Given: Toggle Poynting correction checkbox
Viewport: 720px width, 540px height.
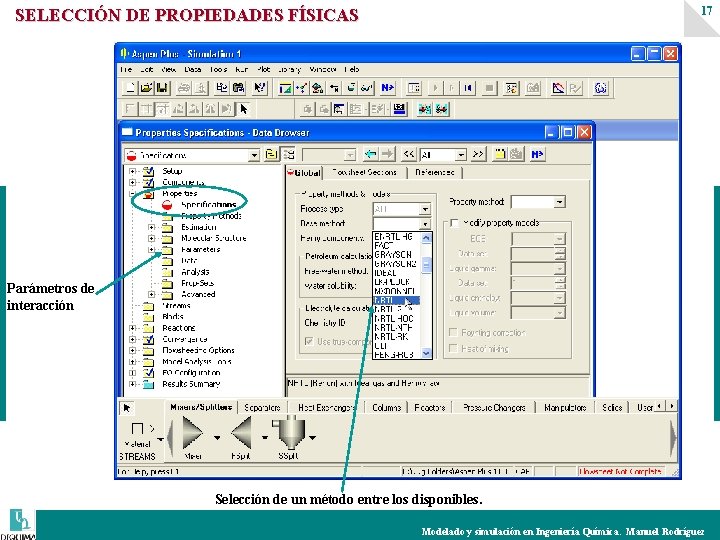Looking at the screenshot, I should tap(453, 332).
